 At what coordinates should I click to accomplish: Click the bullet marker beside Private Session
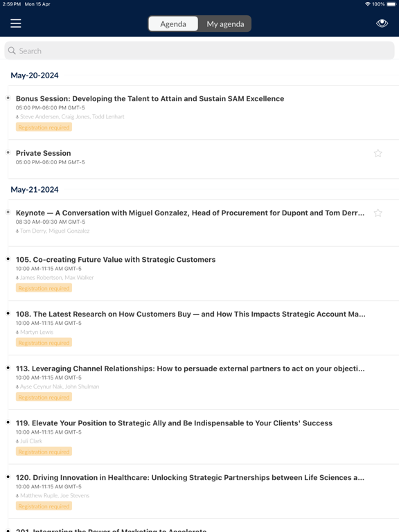coord(8,152)
